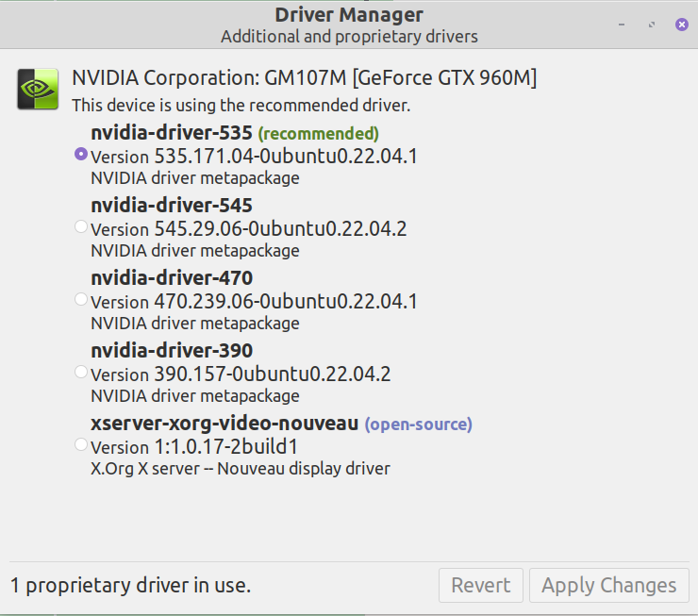
Task: Switch to the Nouveau open-source driver radio
Action: 81,444
